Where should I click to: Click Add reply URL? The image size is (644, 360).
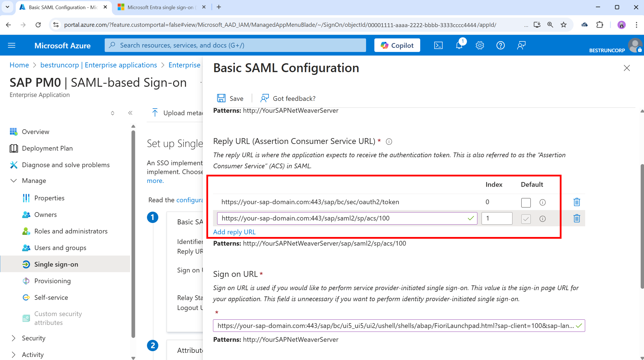234,232
